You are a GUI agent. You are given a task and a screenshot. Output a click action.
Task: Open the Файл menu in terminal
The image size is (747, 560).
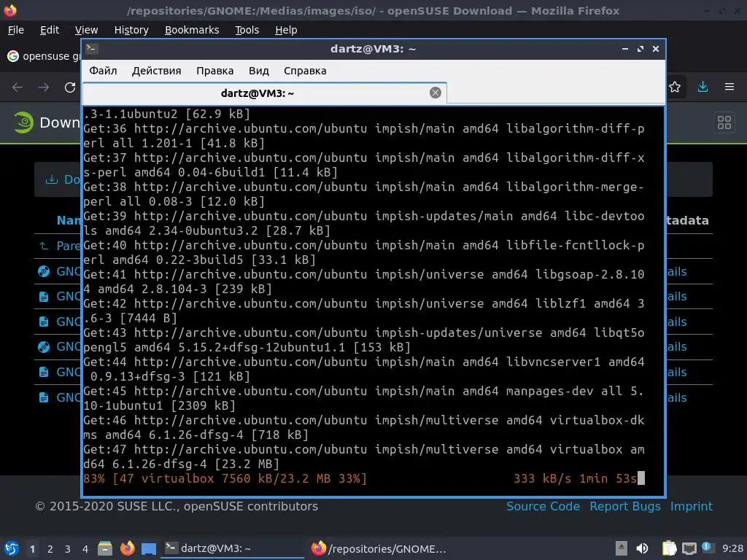pyautogui.click(x=103, y=71)
